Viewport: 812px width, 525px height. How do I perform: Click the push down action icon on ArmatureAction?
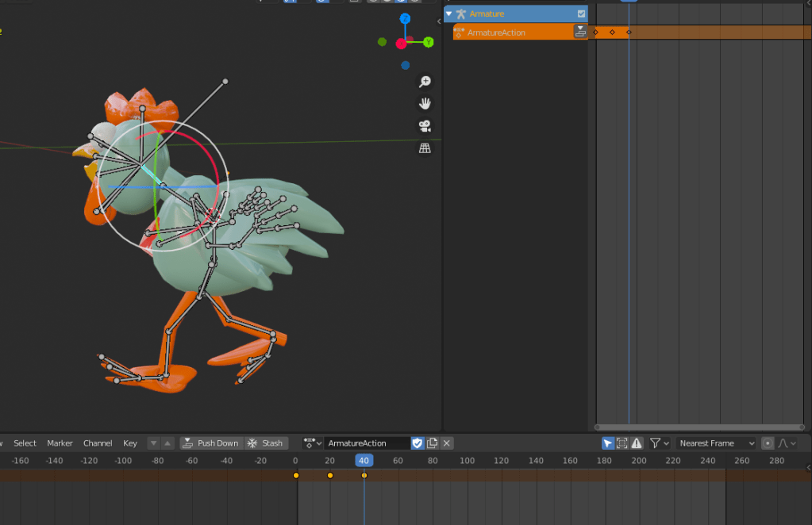[580, 32]
